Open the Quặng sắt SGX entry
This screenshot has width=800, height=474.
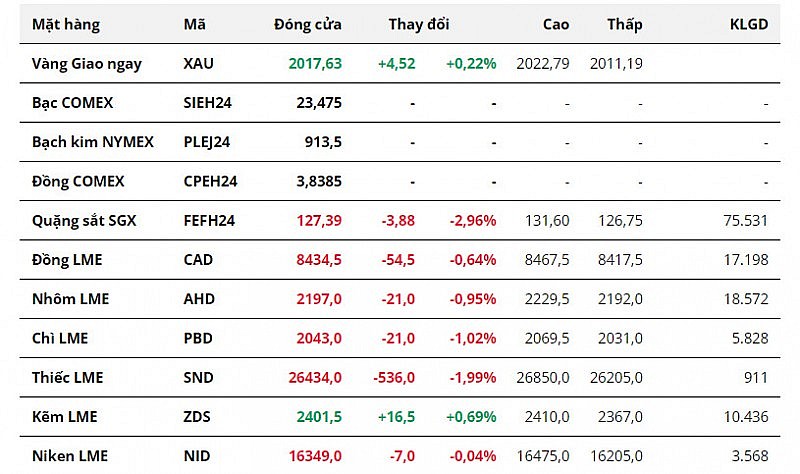(84, 220)
